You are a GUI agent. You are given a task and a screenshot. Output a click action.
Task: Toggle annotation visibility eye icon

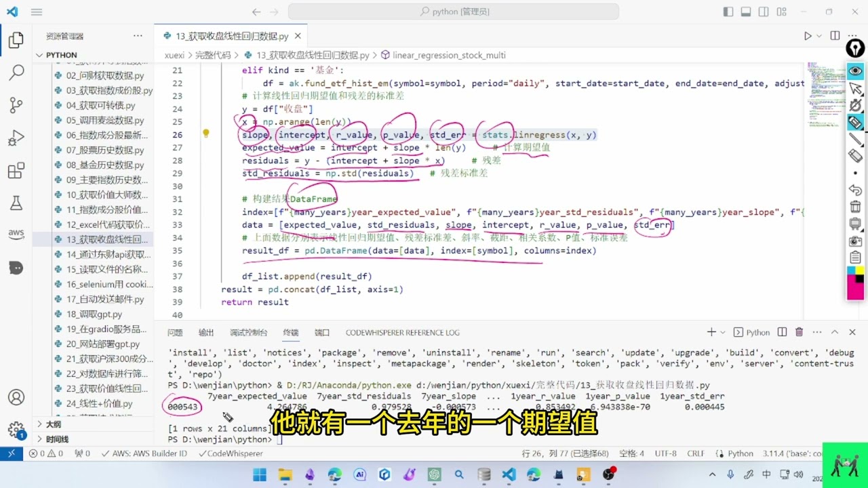coord(856,71)
